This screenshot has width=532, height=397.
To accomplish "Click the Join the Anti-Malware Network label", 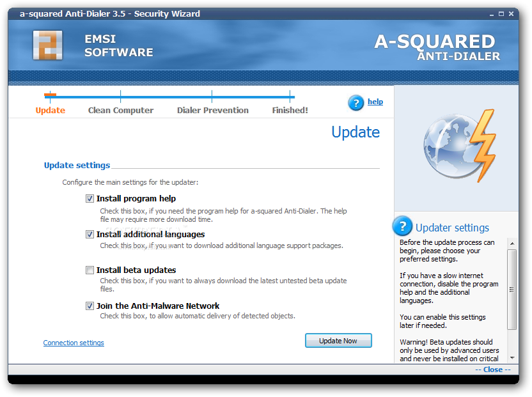I will pyautogui.click(x=158, y=306).
